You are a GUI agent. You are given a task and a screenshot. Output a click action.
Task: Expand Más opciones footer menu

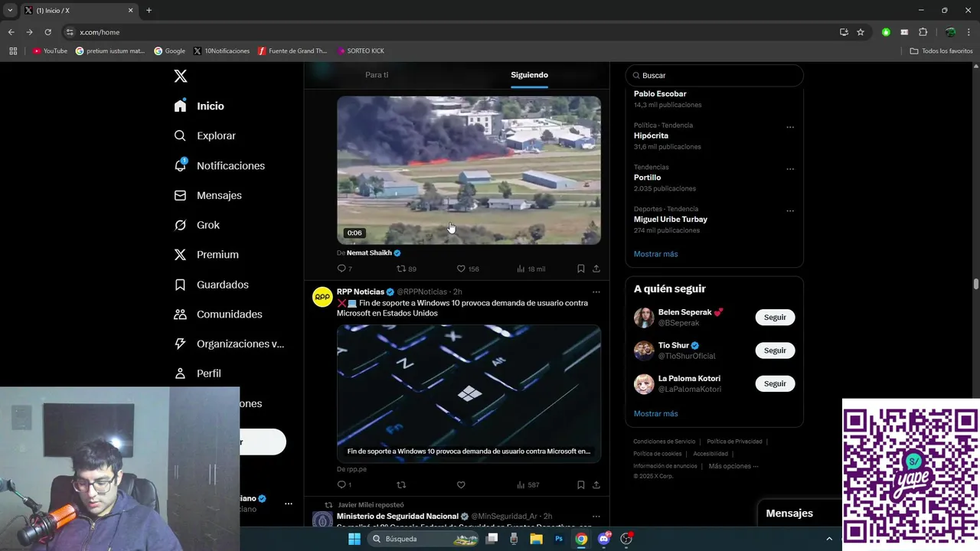[733, 466]
